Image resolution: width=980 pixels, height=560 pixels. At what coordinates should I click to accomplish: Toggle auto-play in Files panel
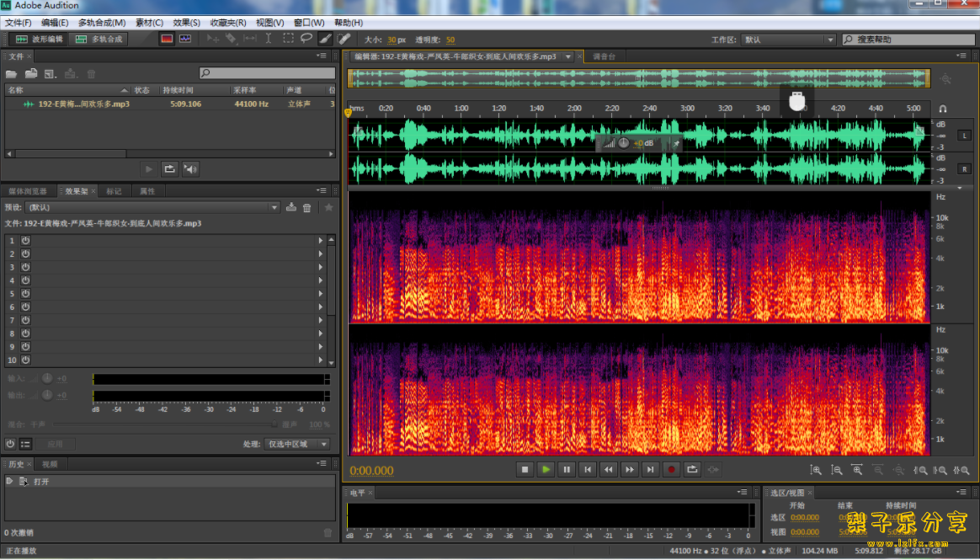pos(190,168)
